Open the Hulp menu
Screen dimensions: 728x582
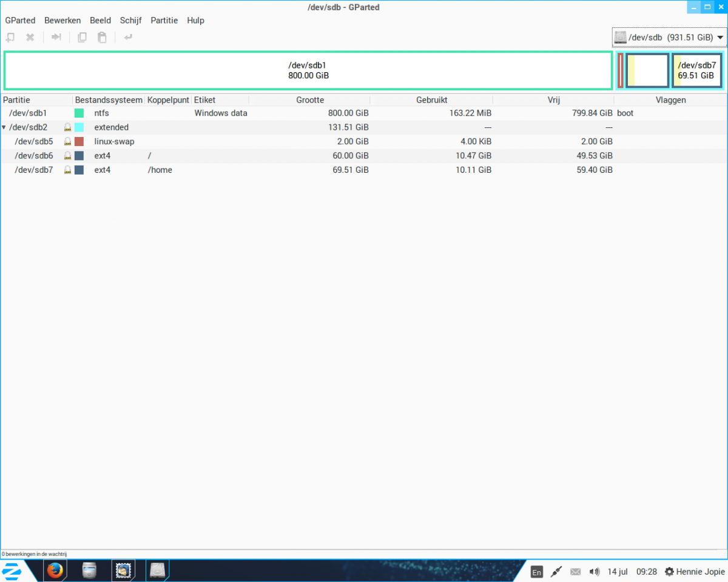[x=195, y=20]
